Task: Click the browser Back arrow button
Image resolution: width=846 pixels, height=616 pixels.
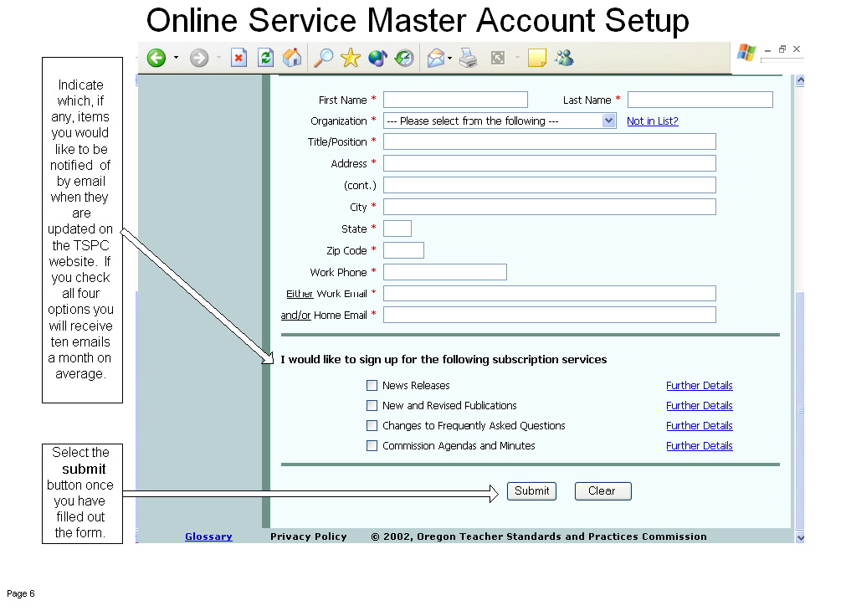Action: tap(156, 58)
